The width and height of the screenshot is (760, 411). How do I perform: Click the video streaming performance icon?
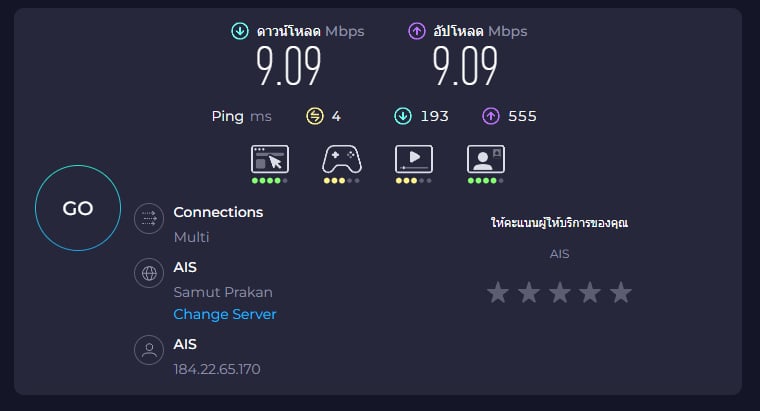[414, 159]
